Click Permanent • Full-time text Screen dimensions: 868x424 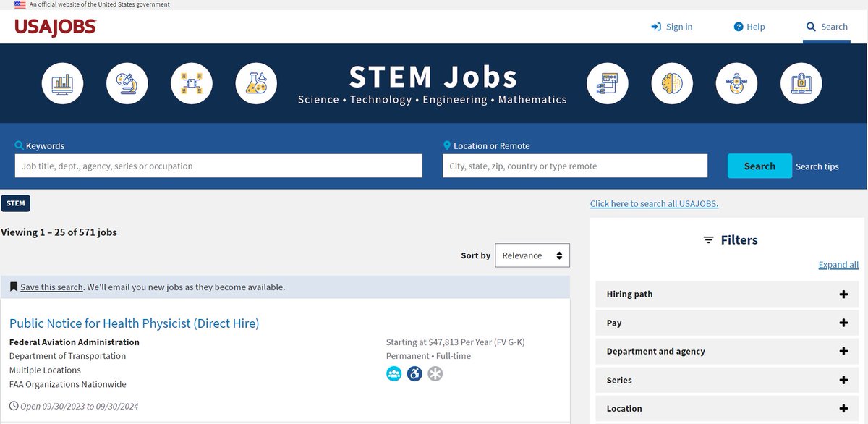point(428,356)
